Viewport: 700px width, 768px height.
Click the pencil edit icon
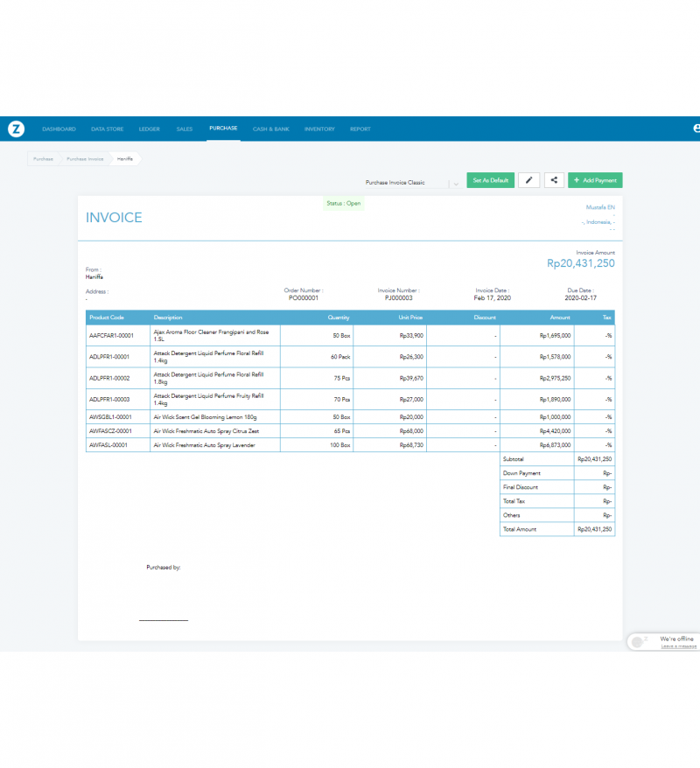click(528, 179)
